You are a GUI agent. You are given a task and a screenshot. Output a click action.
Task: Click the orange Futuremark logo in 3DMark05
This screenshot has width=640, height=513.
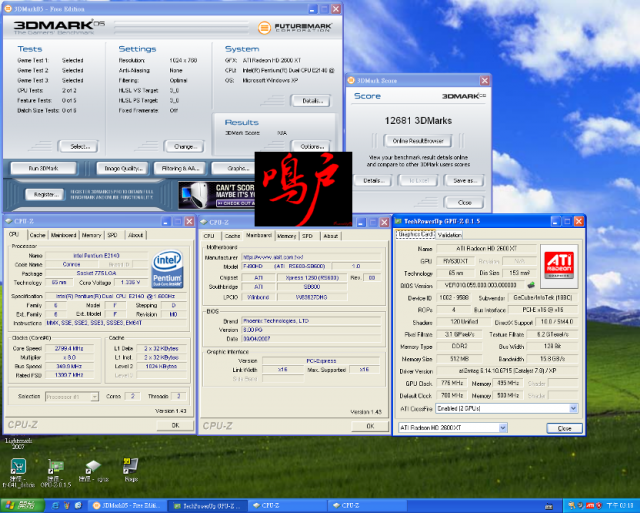coord(264,28)
